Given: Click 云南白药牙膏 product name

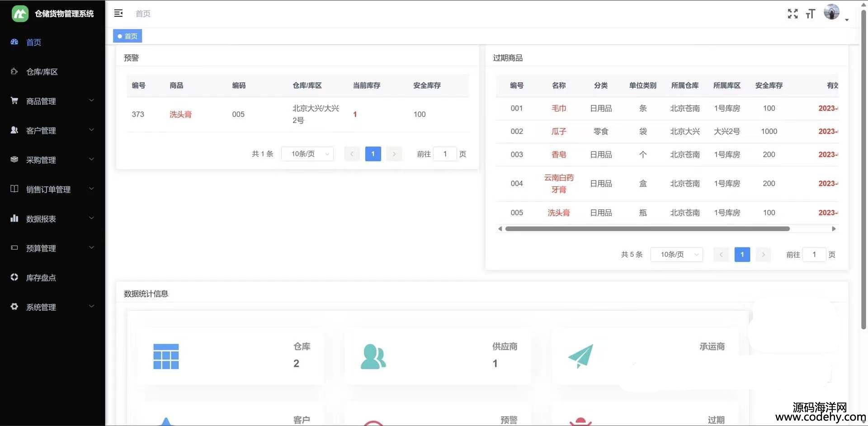Looking at the screenshot, I should click(559, 184).
